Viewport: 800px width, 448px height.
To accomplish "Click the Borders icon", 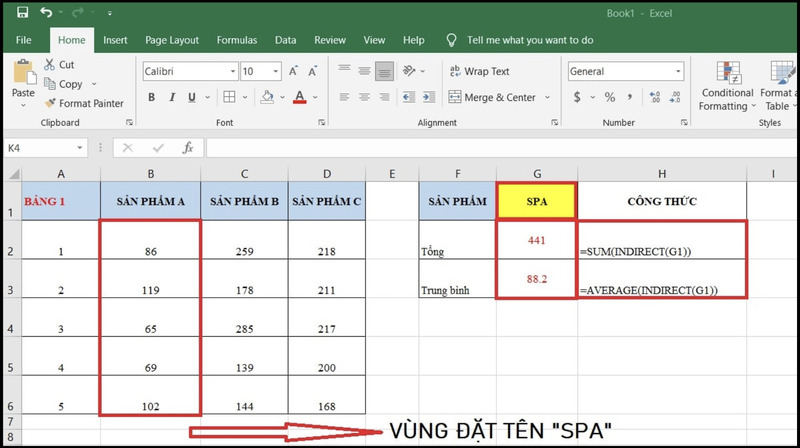I will tap(230, 97).
